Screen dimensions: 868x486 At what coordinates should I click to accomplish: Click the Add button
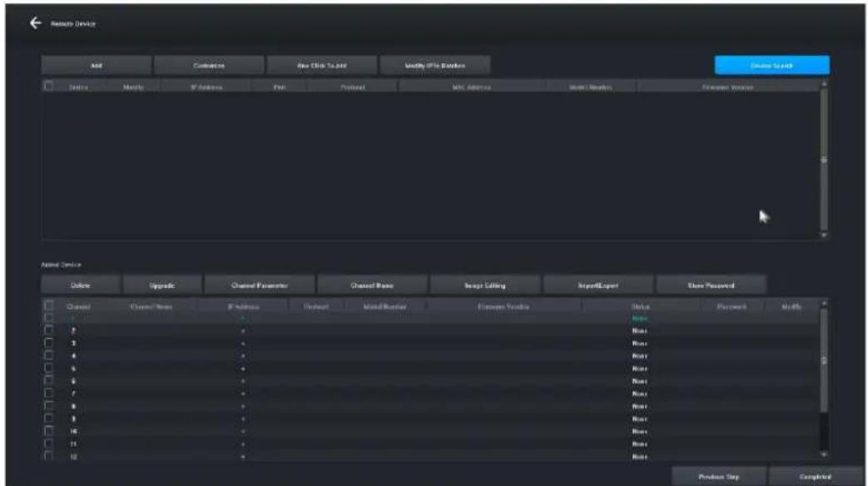[97, 65]
